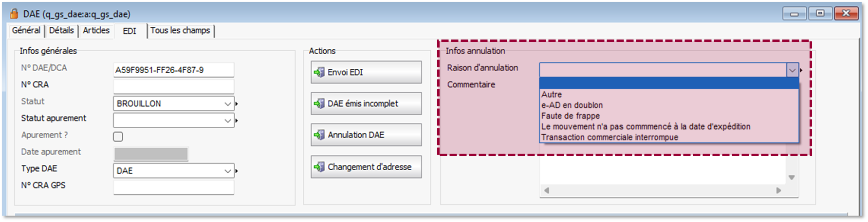This screenshot has height=222, width=868.
Task: Open the Tous les champs tab
Action: coord(180,30)
